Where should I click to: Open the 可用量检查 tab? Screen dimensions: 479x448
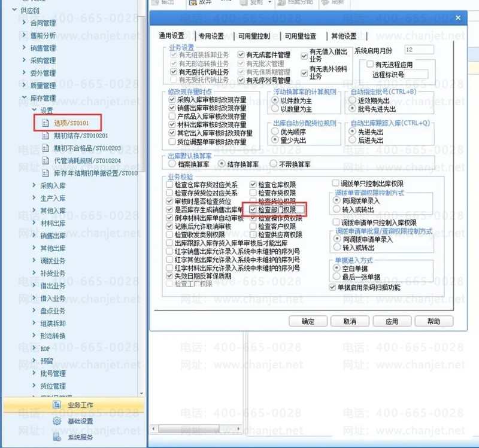(x=301, y=36)
